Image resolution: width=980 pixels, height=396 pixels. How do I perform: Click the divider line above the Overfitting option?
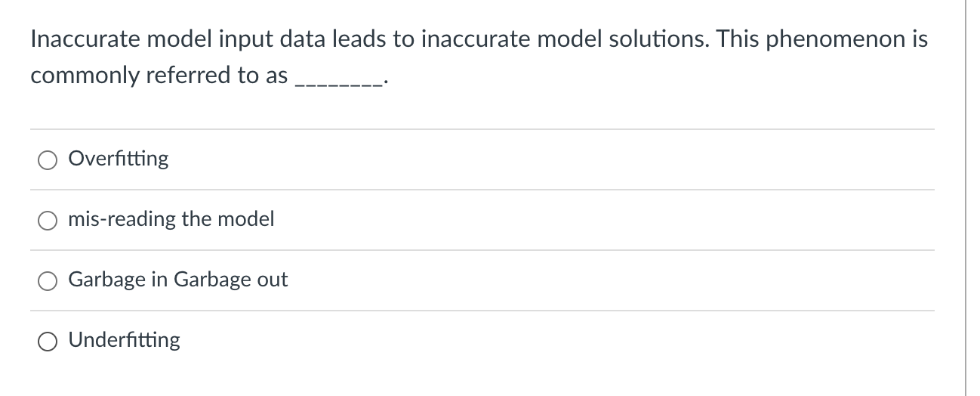(482, 129)
